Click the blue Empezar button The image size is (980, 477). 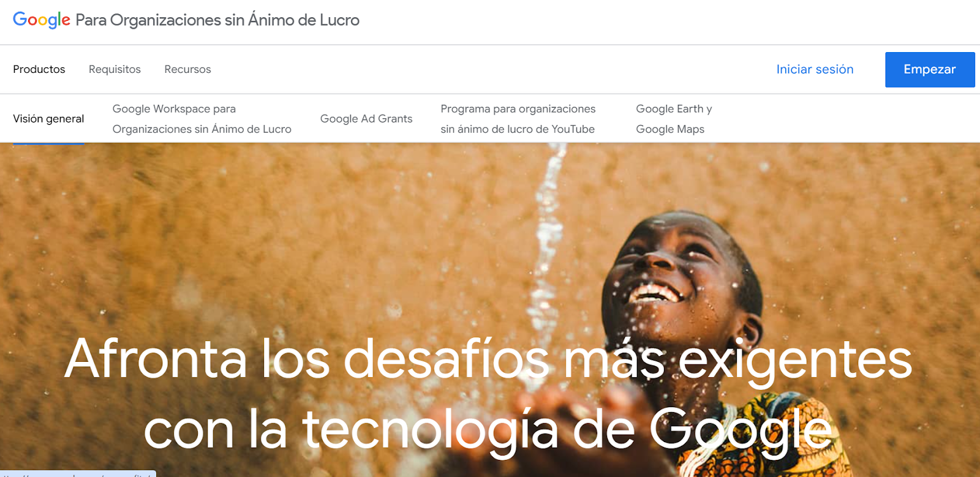click(930, 70)
